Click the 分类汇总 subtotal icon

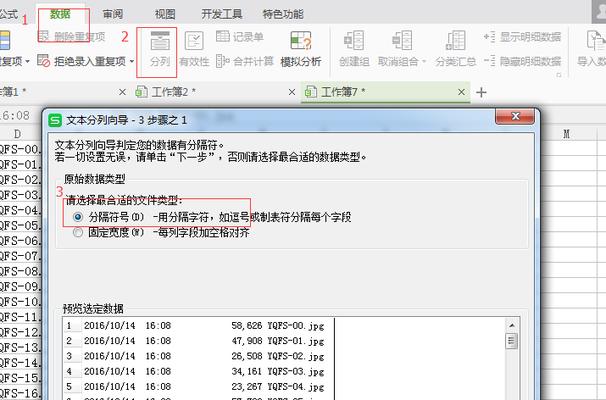point(456,41)
